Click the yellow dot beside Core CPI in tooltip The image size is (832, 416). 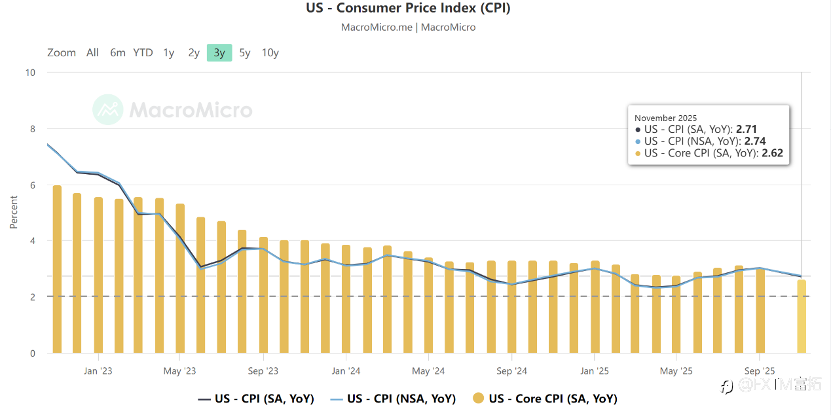coord(639,153)
